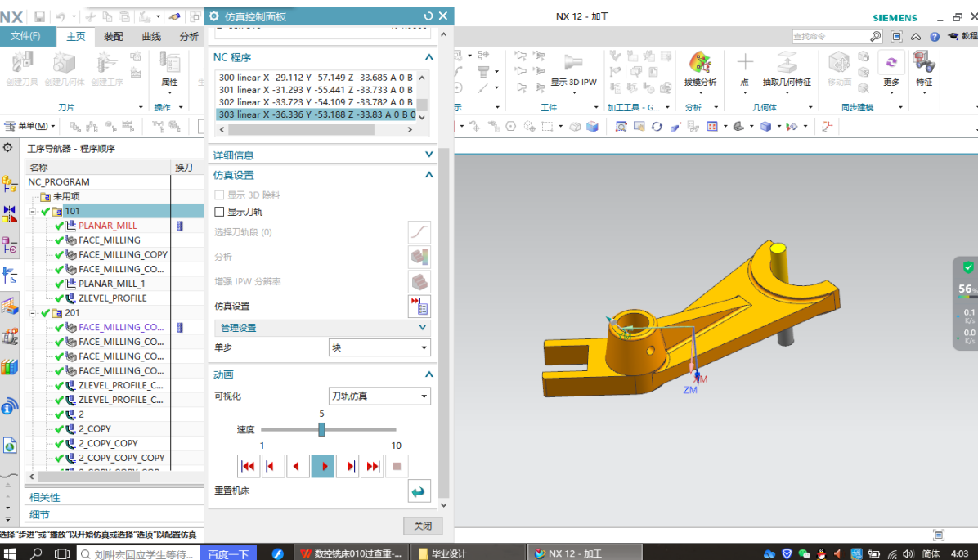Viewport: 978px width, 560px height.
Task: Expand the Manage Settings (管理设置) group
Action: (422, 327)
